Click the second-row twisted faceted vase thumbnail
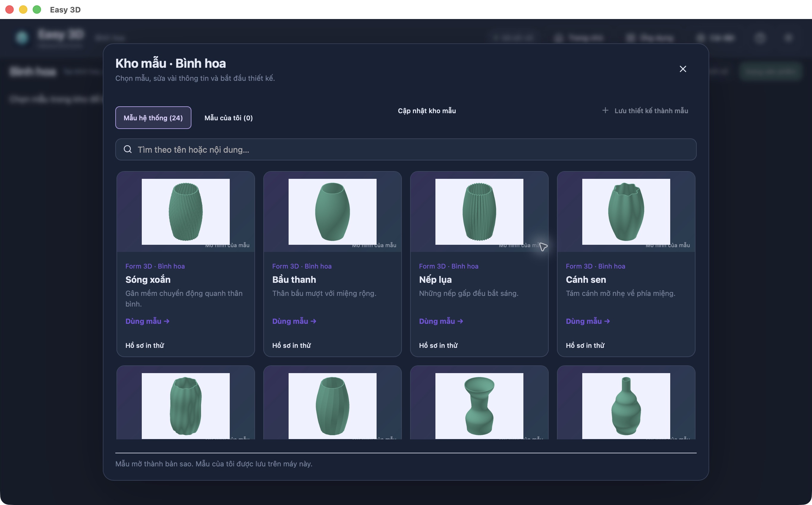The height and width of the screenshot is (505, 812). click(333, 406)
